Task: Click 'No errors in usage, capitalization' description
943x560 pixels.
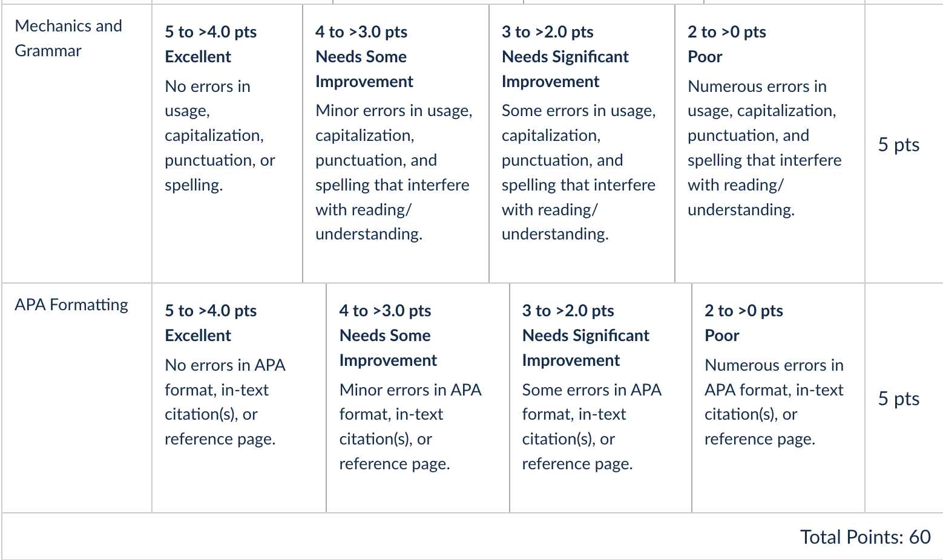Action: (220, 135)
